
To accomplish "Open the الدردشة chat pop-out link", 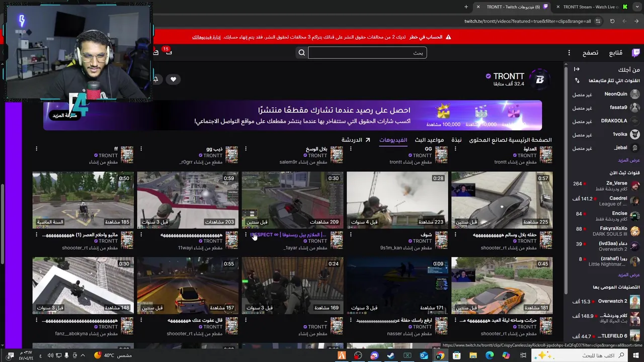I will click(356, 140).
